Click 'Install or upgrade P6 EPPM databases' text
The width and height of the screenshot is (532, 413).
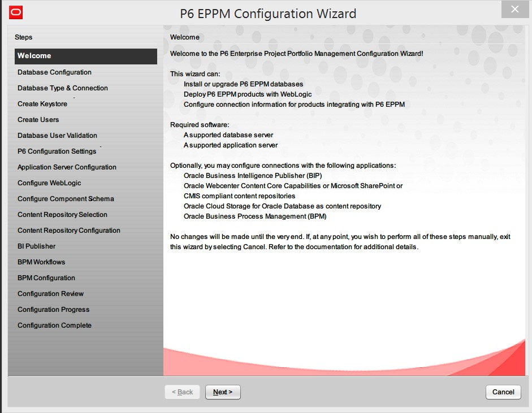(x=243, y=84)
